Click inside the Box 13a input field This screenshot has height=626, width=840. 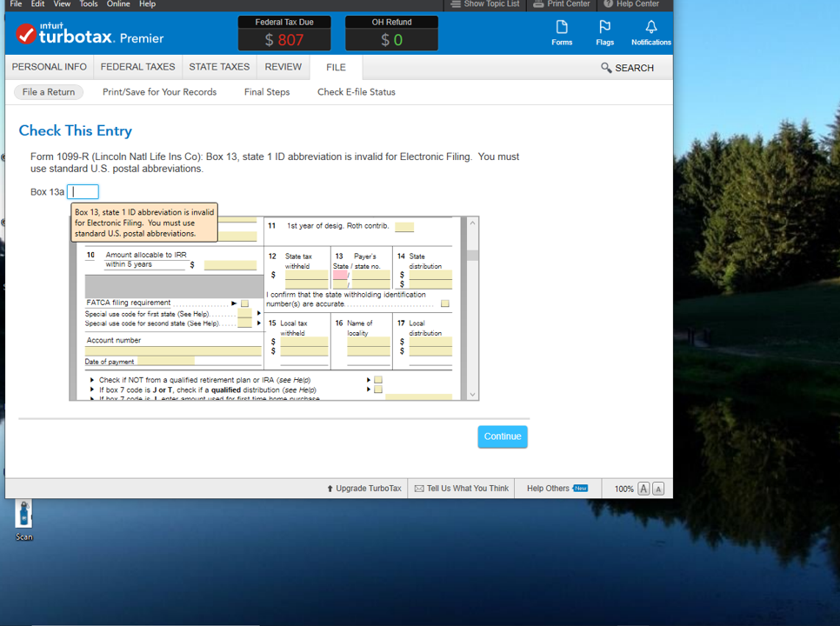[x=83, y=191]
